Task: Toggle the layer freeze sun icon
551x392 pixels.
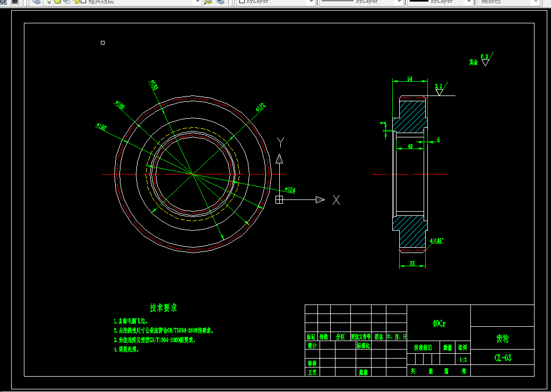Action: pyautogui.click(x=58, y=2)
